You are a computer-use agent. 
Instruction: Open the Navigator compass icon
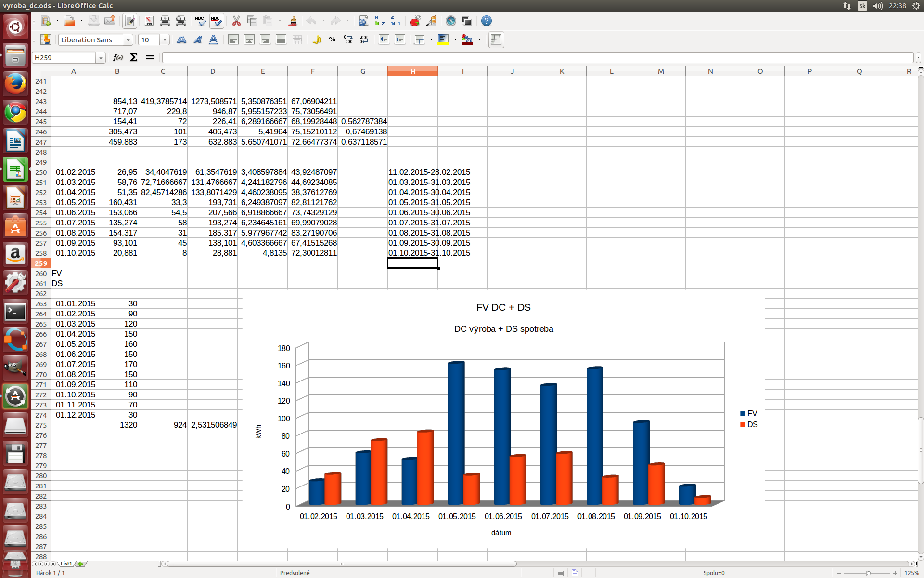pos(450,21)
